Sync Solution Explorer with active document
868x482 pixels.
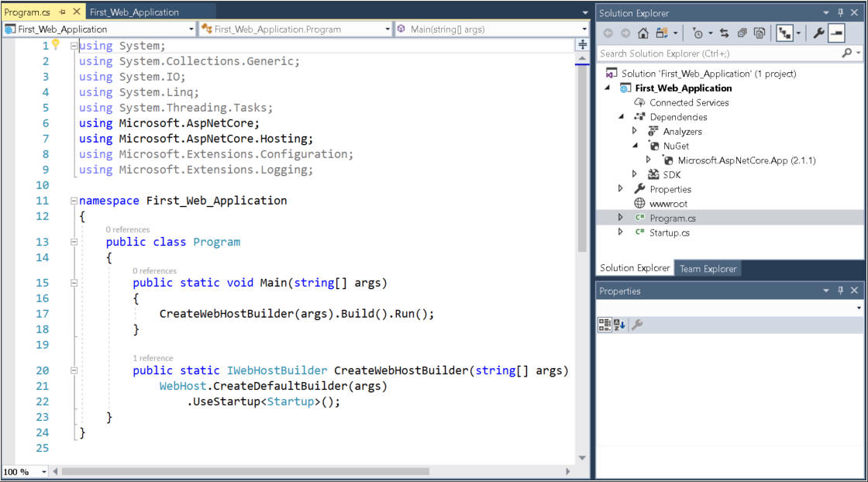(x=724, y=32)
